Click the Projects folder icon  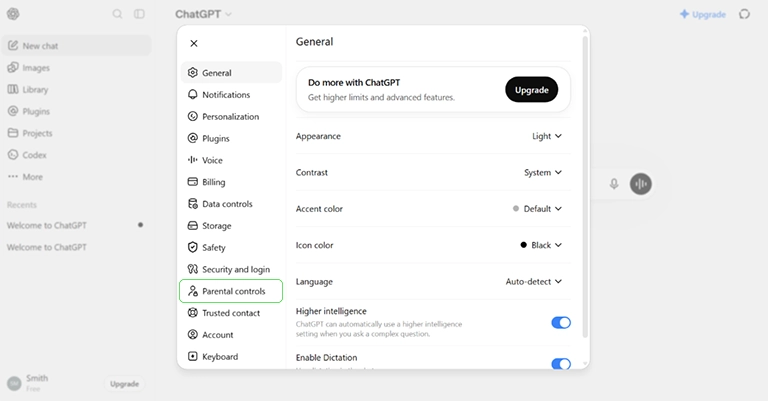tap(13, 133)
